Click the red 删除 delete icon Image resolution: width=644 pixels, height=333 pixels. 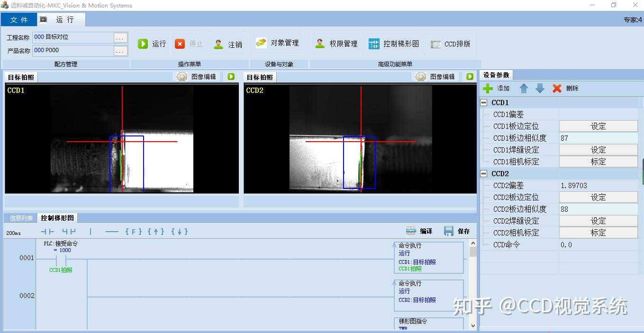(x=557, y=88)
